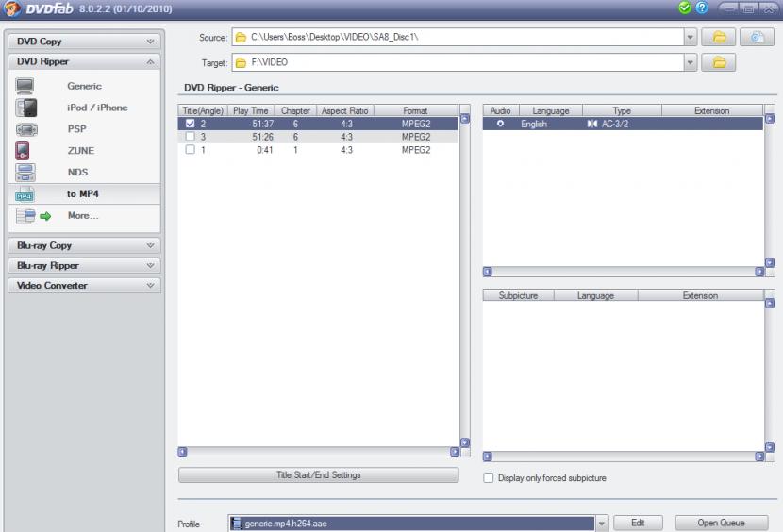
Task: Click the audio Language column header
Action: click(x=551, y=110)
